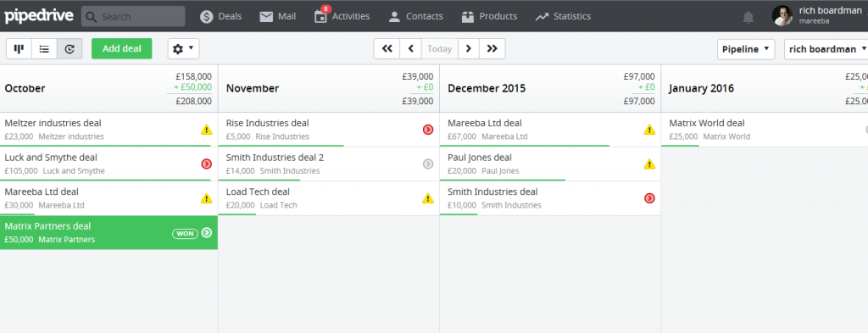
Task: Click red overdue icon on Luck and Smythe deal
Action: 207,164
